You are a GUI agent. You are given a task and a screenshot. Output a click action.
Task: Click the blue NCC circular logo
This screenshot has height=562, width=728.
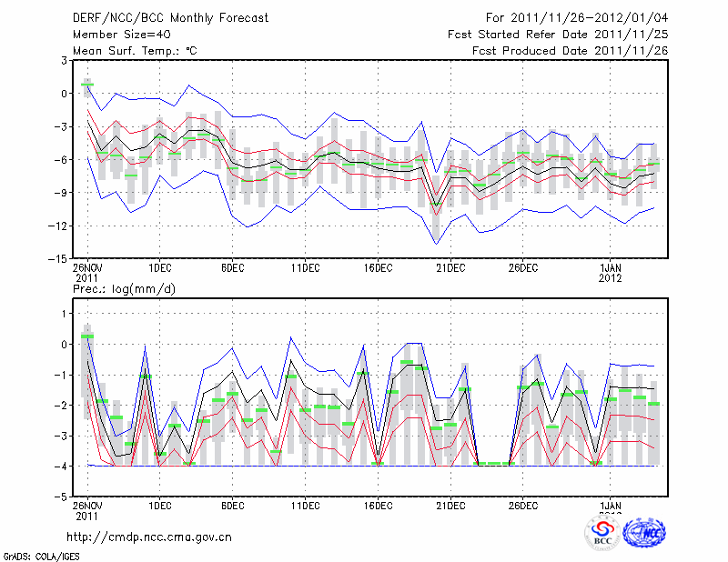click(643, 534)
